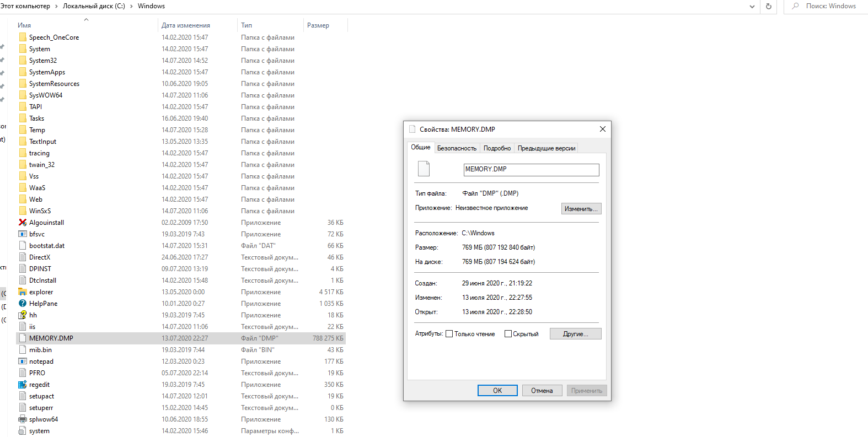Click the setupact text document icon
Image resolution: width=868 pixels, height=437 pixels.
pos(23,396)
